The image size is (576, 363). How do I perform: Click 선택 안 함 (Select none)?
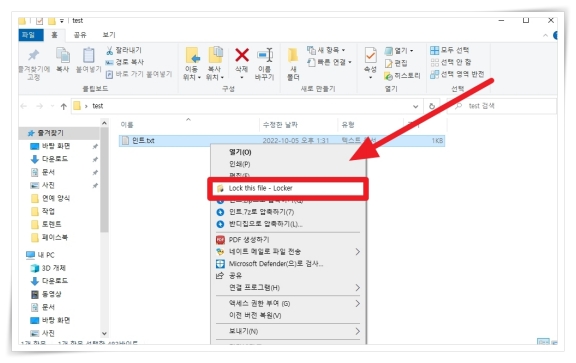tap(451, 62)
